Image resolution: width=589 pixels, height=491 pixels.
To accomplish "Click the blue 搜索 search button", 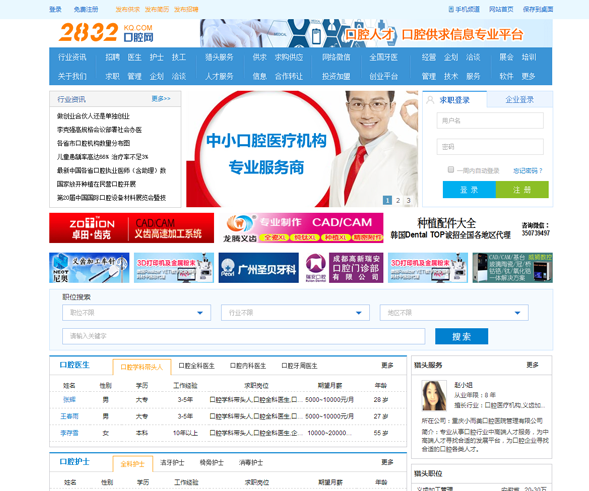I will pyautogui.click(x=462, y=336).
